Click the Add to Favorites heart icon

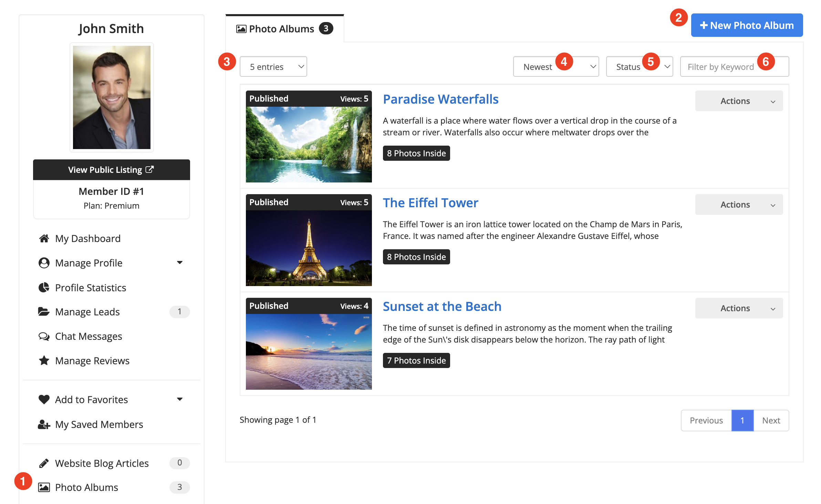tap(44, 399)
